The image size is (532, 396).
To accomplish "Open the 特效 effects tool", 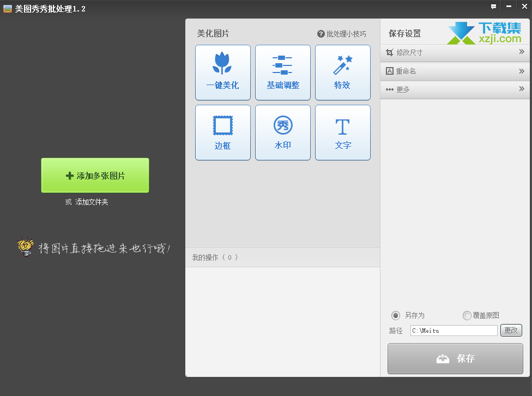I will (x=343, y=73).
